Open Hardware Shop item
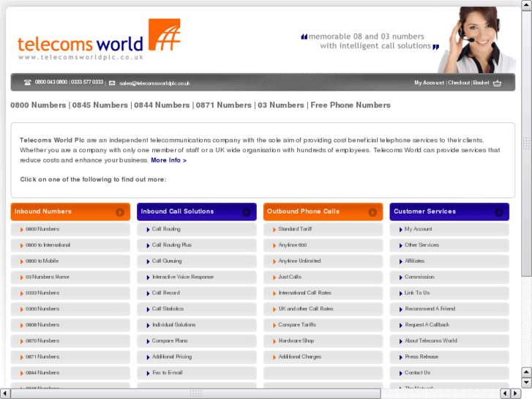This screenshot has height=399, width=532. tap(323, 341)
